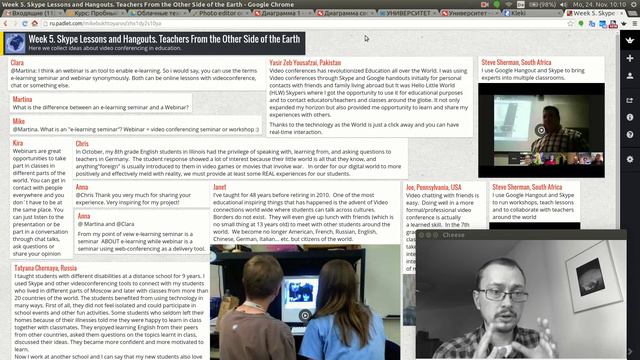The height and width of the screenshot is (360, 640).
Task: Switch to the Входящие mail tab
Action: pos(33,13)
